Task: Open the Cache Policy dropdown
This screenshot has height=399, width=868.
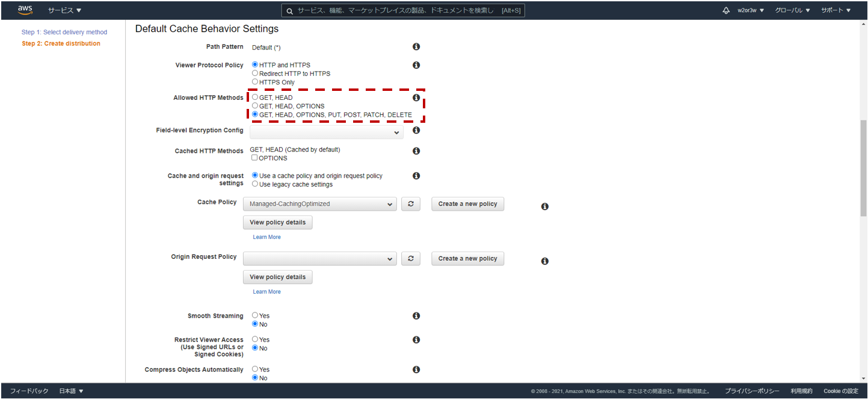Action: point(319,204)
